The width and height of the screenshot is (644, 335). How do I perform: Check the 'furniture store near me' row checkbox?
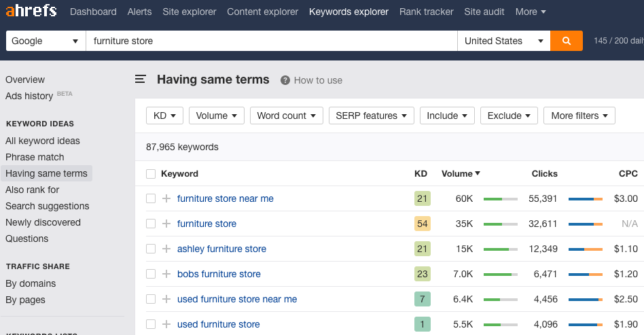[x=151, y=198]
